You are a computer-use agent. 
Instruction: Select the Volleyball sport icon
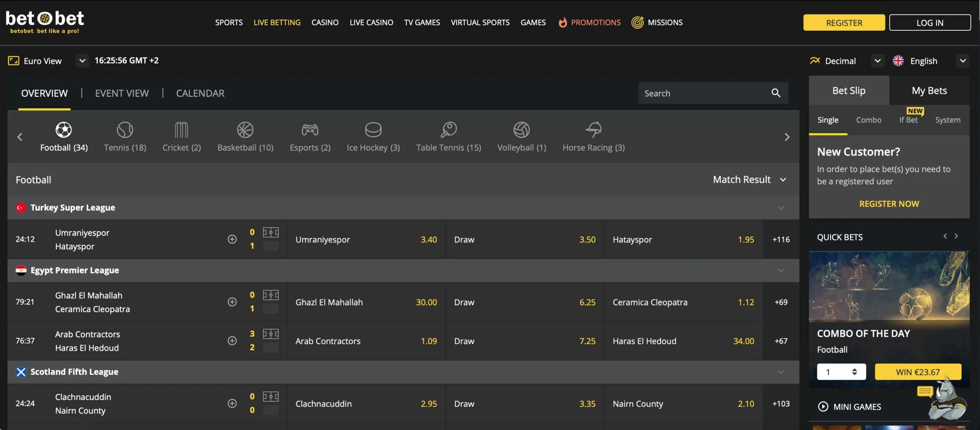tap(521, 130)
